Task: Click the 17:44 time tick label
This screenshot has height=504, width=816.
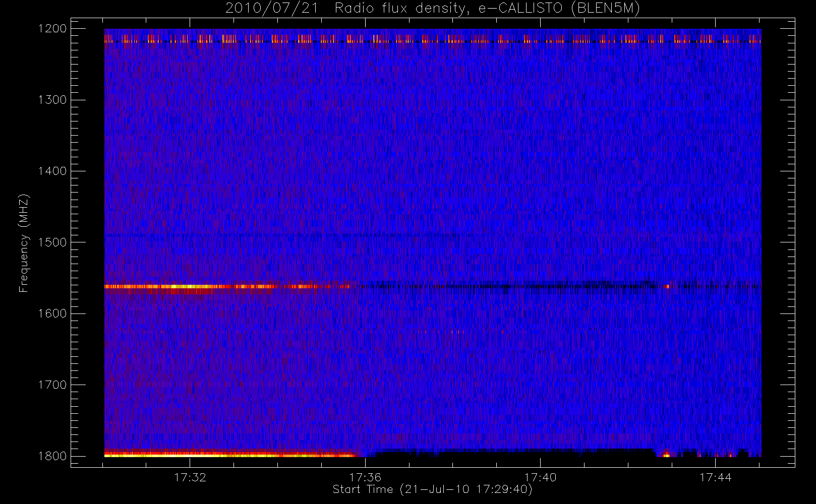Action: (715, 477)
